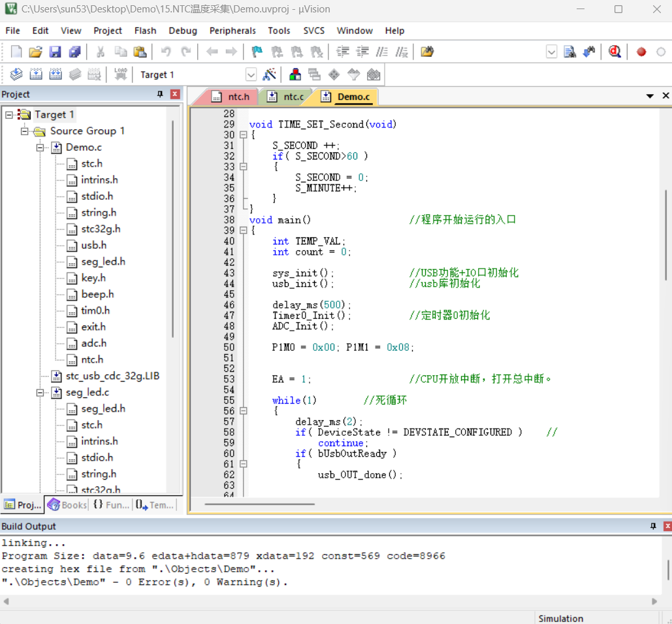Undo the last edit
Image resolution: width=672 pixels, height=624 pixels.
166,52
